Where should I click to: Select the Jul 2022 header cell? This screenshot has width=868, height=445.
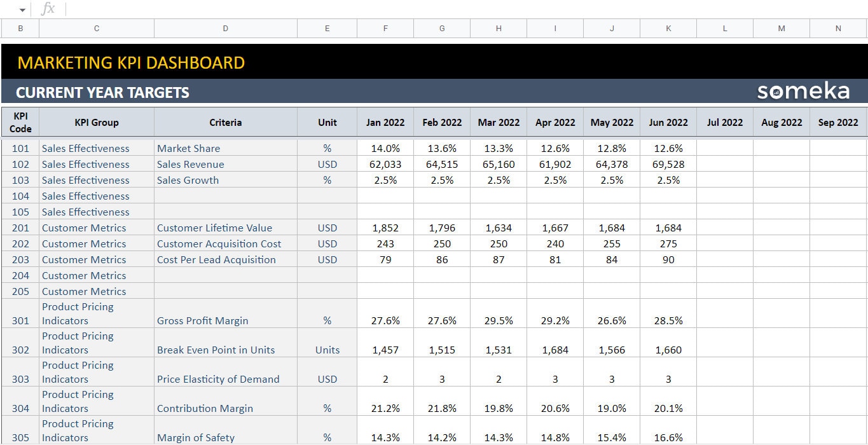coord(725,122)
